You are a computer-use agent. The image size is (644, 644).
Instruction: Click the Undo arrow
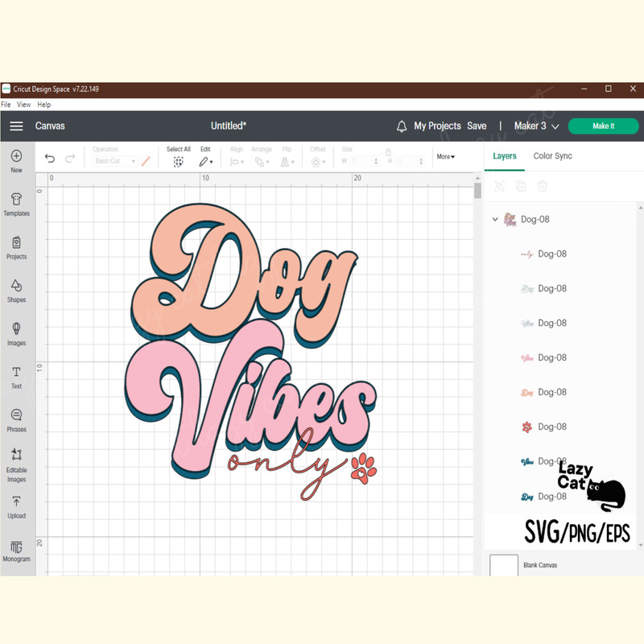pyautogui.click(x=50, y=159)
